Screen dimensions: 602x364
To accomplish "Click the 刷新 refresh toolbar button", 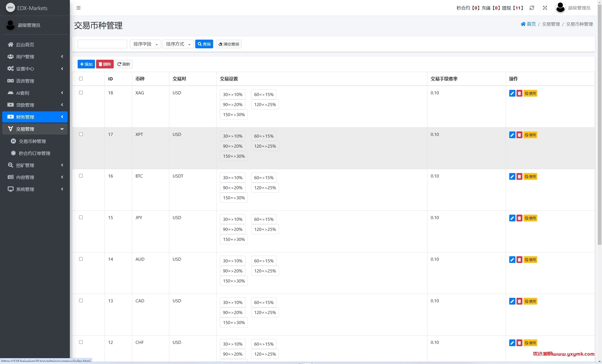I will point(124,64).
